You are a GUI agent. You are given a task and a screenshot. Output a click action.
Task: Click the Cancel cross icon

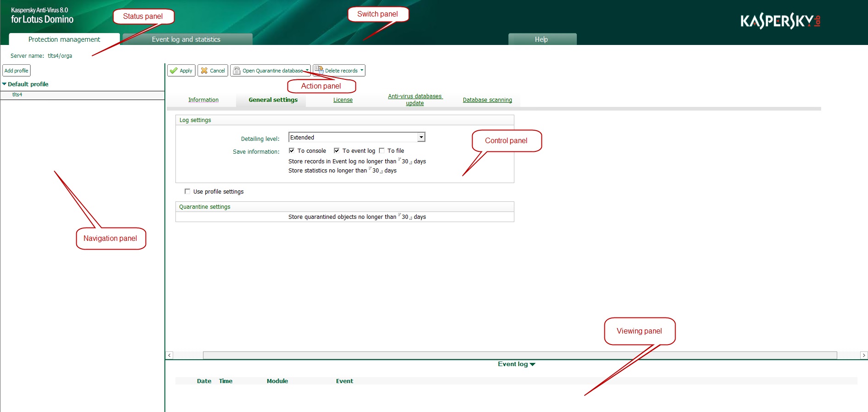click(x=204, y=71)
